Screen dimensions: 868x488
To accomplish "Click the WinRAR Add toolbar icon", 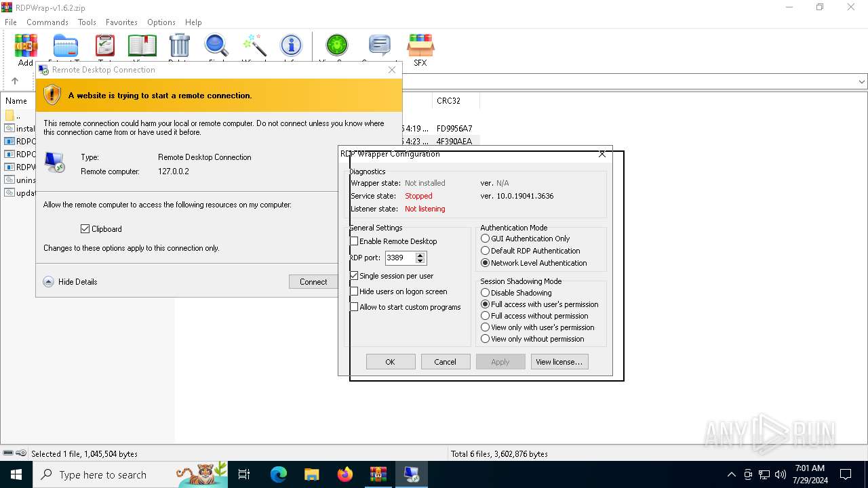I will coord(26,46).
